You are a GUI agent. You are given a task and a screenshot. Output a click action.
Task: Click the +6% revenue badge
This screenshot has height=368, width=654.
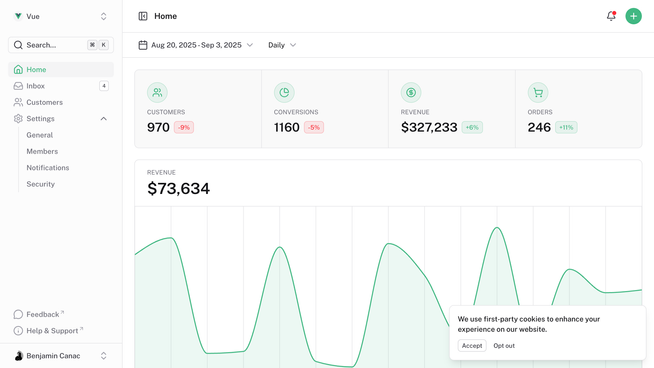(x=472, y=127)
